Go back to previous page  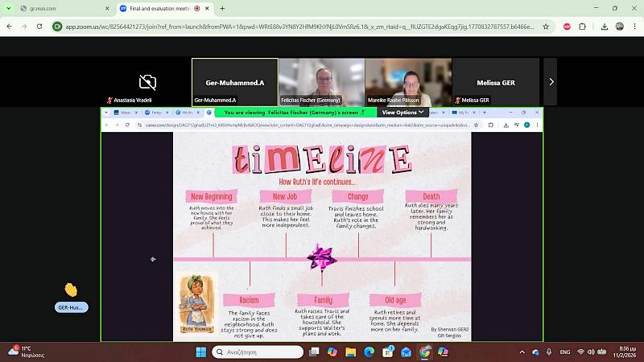tap(10, 26)
